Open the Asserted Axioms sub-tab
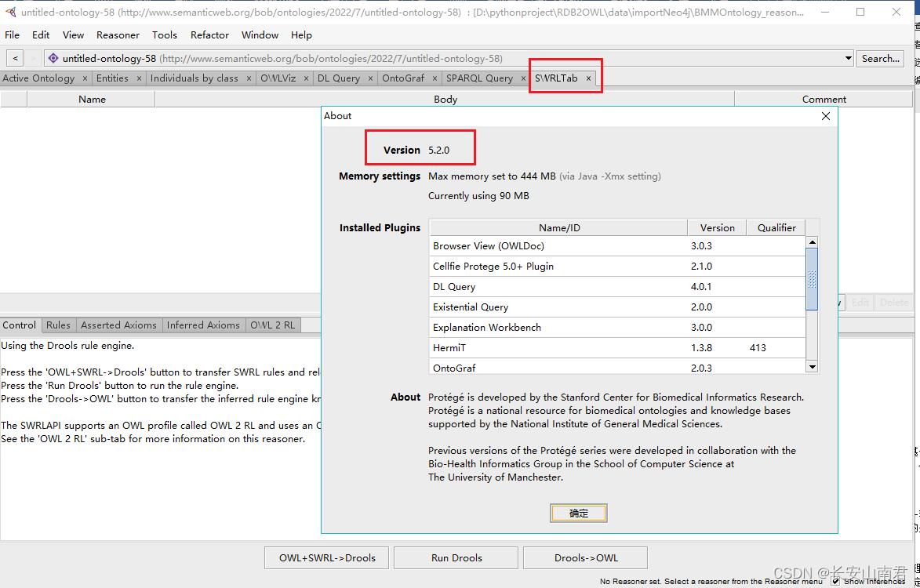The width and height of the screenshot is (920, 588). tap(118, 325)
